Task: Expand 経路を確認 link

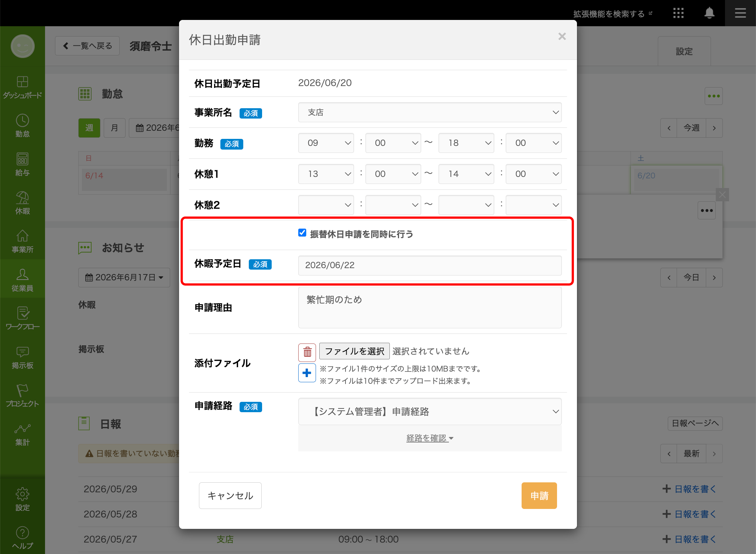Action: pos(430,438)
